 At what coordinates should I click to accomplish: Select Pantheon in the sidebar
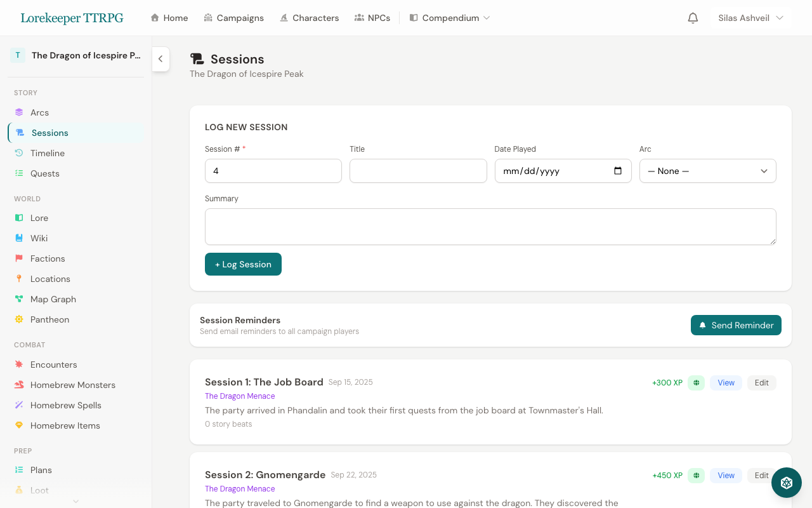pos(50,319)
